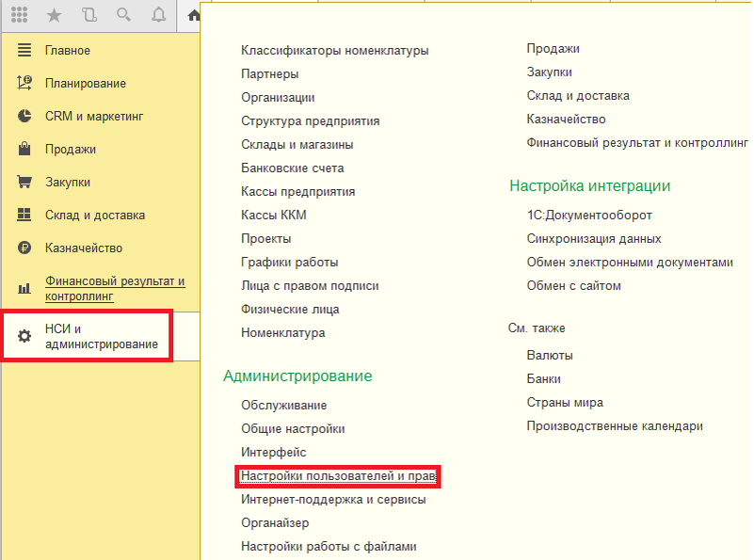Click the Склад и доставка grid icon
The image size is (754, 560).
coord(24,215)
